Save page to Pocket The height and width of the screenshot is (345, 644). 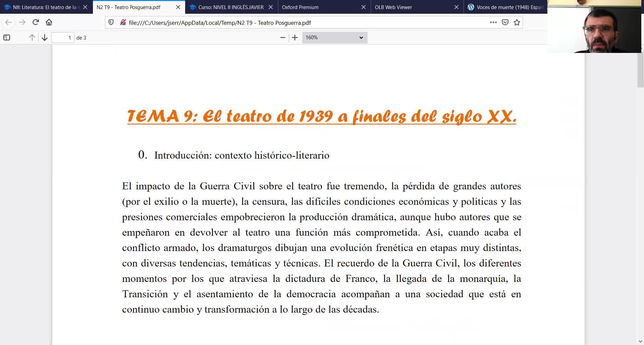(x=505, y=22)
